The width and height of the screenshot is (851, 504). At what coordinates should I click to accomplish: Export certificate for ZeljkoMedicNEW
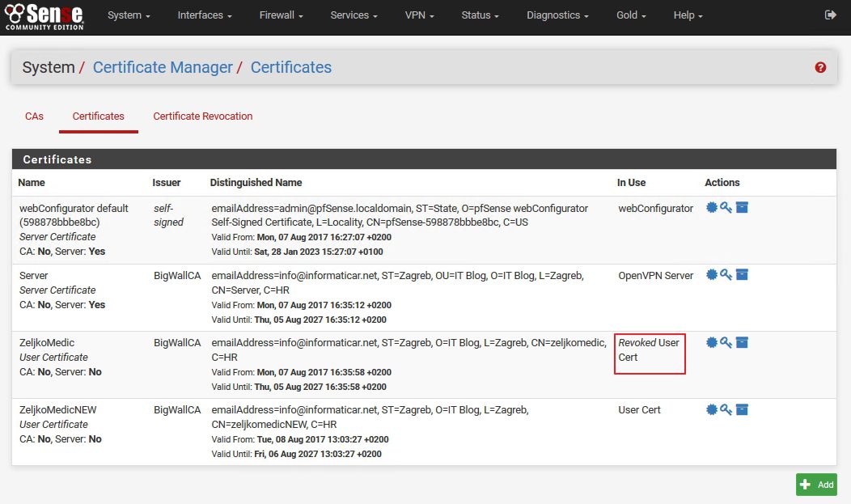pyautogui.click(x=712, y=409)
